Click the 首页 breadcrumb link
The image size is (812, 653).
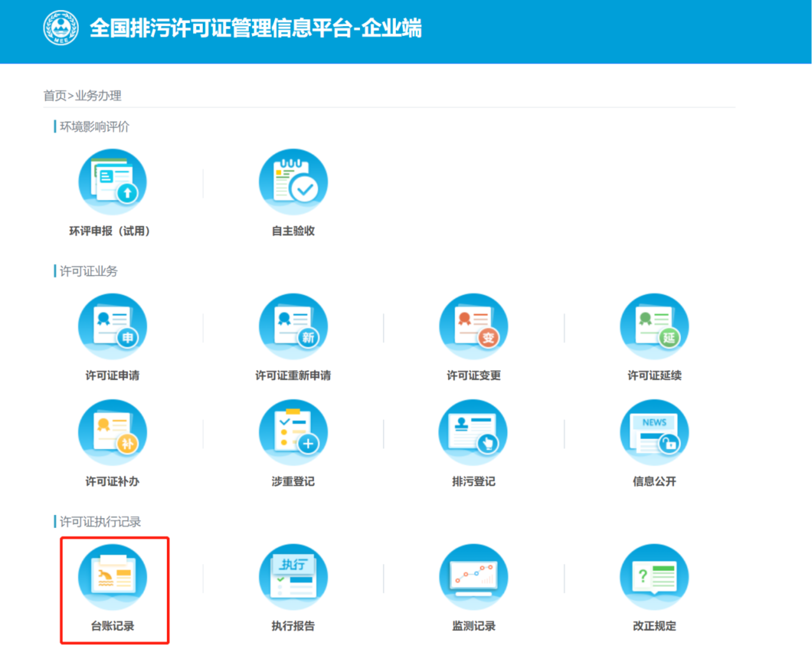coord(55,96)
